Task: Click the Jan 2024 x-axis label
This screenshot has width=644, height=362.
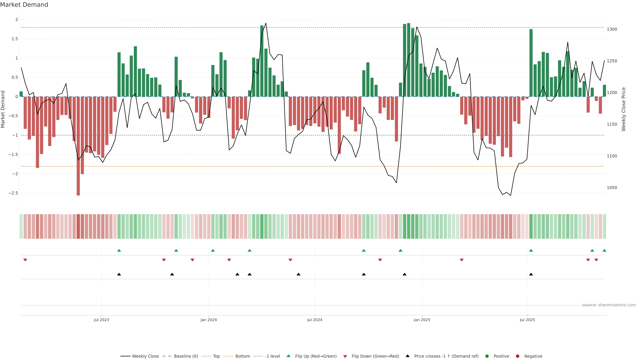Action: [x=208, y=320]
